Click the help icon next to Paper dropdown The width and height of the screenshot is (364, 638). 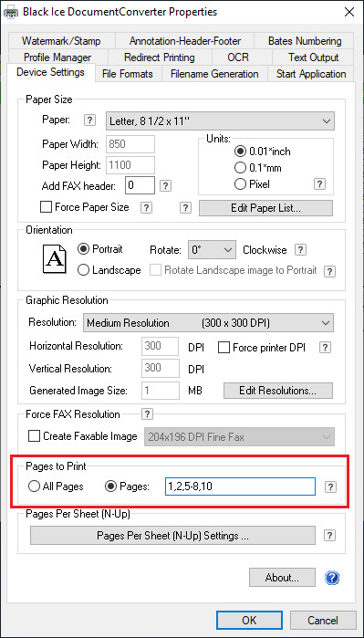(x=89, y=120)
